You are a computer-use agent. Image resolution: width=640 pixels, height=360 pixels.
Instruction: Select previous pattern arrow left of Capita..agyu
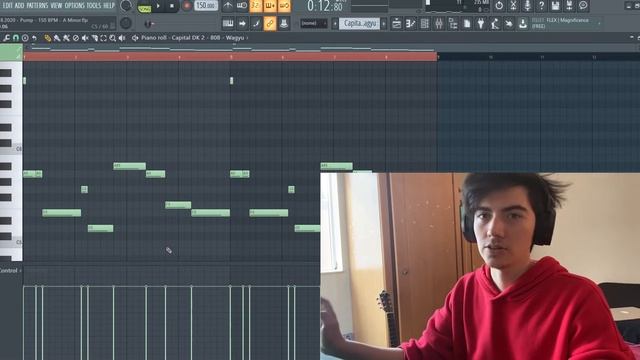tap(335, 24)
